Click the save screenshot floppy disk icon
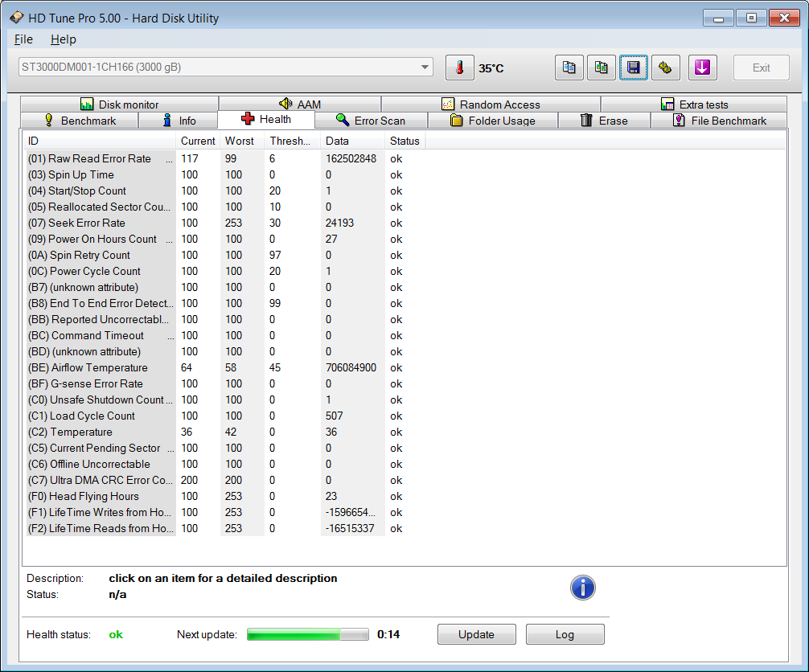The width and height of the screenshot is (809, 672). pyautogui.click(x=633, y=68)
